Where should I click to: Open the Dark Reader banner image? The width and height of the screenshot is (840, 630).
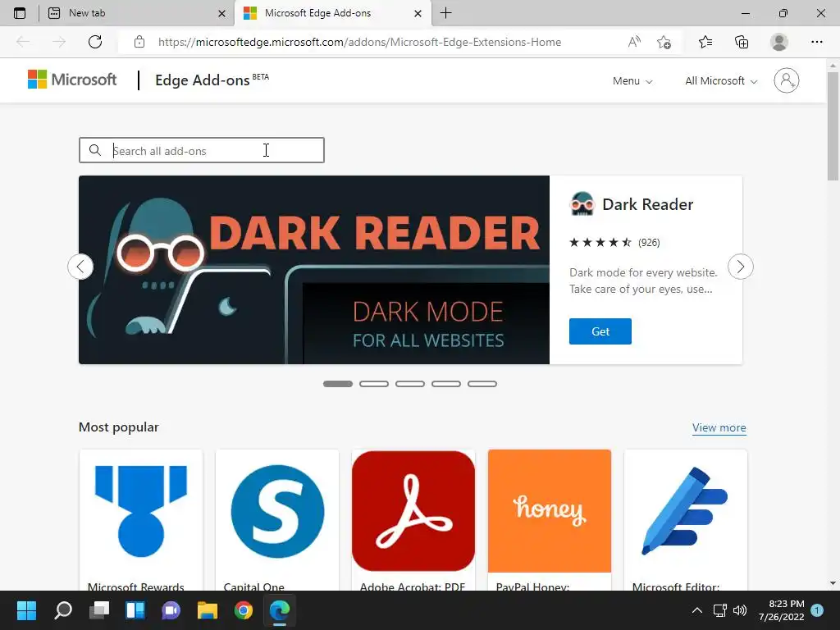[x=314, y=270]
